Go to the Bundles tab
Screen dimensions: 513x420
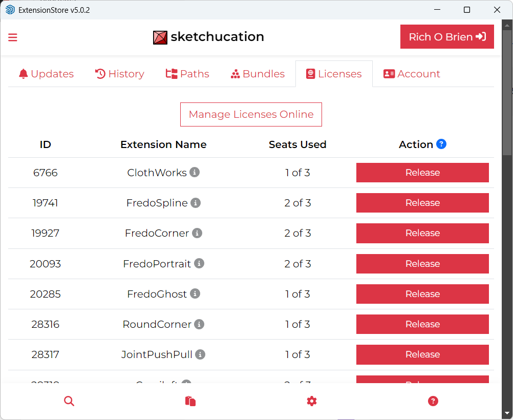pos(258,74)
